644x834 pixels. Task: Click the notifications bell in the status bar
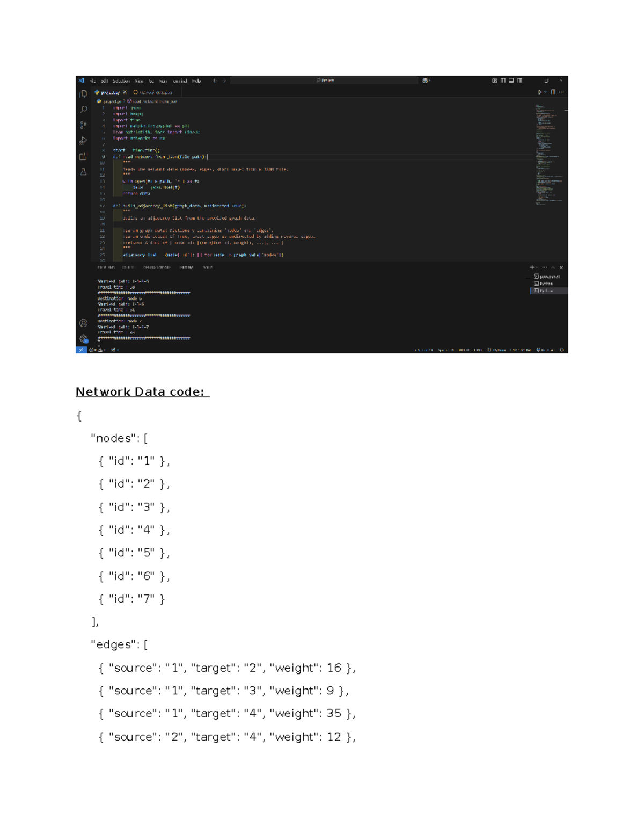562,350
